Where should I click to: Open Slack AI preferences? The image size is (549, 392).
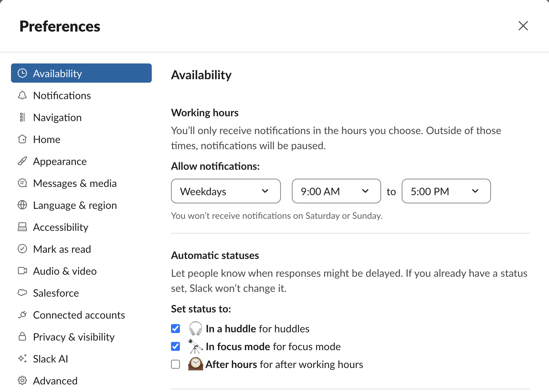point(81,358)
